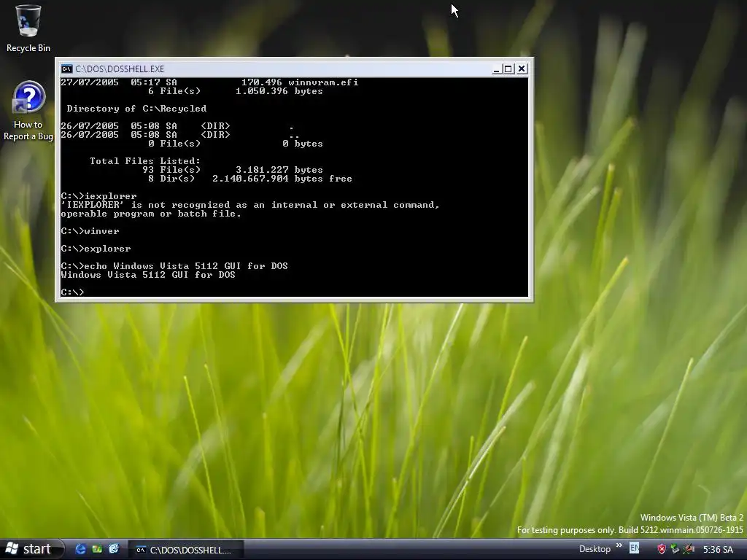Click 'Directory of C:\Recycled' text
The width and height of the screenshot is (747, 560).
pyautogui.click(x=136, y=109)
